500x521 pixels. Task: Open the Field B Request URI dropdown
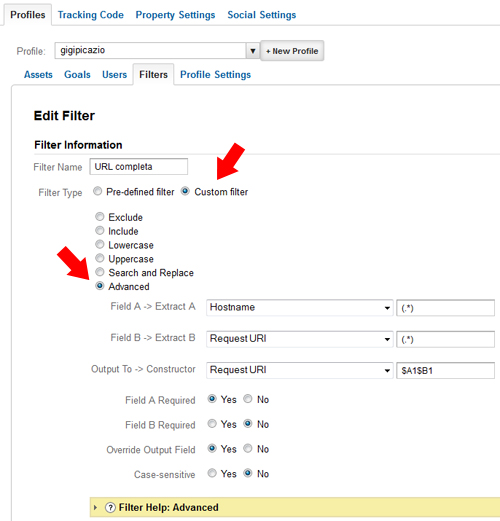[x=300, y=339]
